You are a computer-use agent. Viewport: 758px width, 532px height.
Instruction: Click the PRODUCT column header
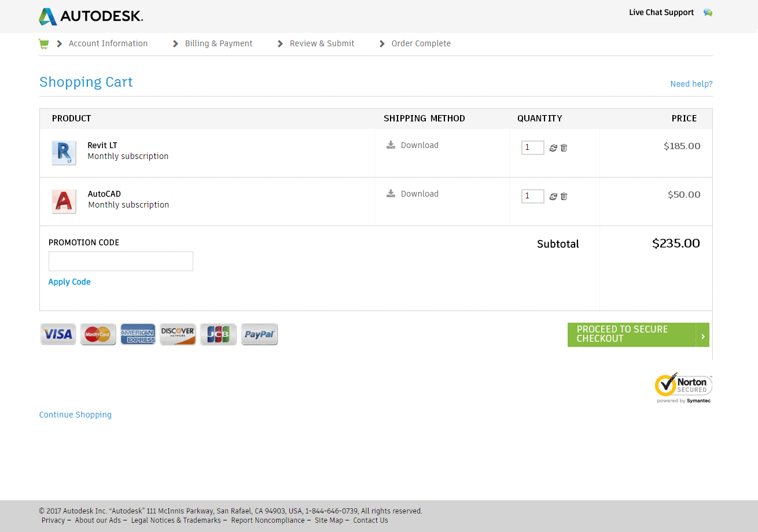coord(71,119)
